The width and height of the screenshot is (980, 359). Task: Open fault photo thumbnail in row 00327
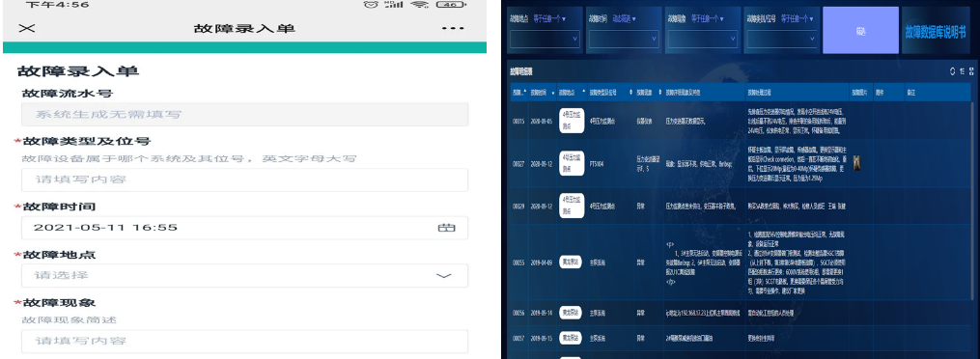[857, 163]
